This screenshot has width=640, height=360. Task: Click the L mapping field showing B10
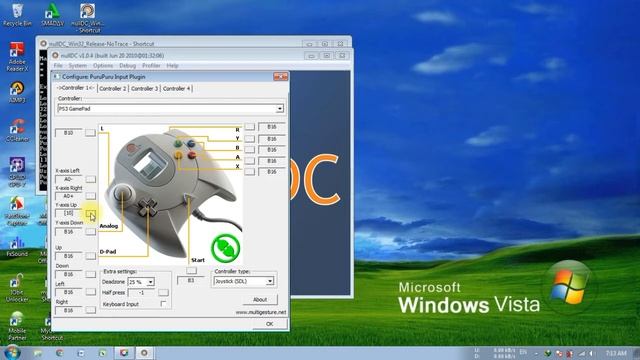[x=69, y=133]
